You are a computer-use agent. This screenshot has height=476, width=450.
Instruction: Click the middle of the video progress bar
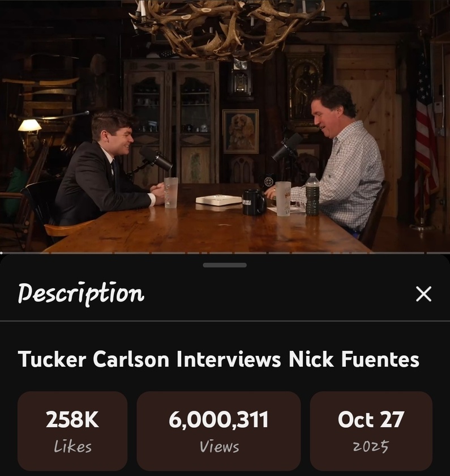coord(225,253)
